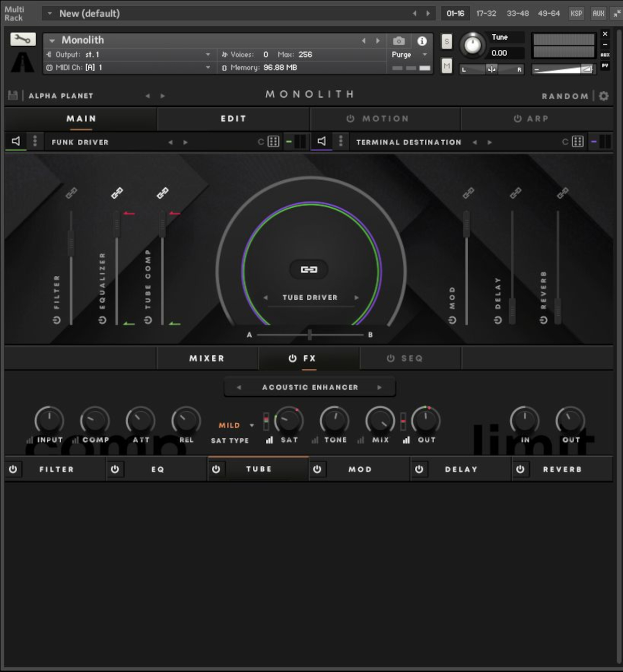Image resolution: width=623 pixels, height=672 pixels.
Task: Toggle power for the EQ effect tab
Action: pos(115,469)
